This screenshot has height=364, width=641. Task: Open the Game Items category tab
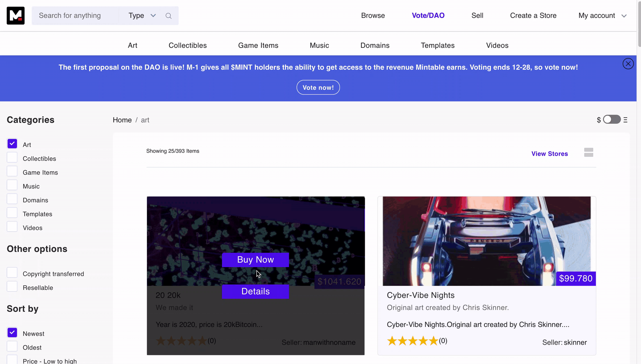(258, 45)
